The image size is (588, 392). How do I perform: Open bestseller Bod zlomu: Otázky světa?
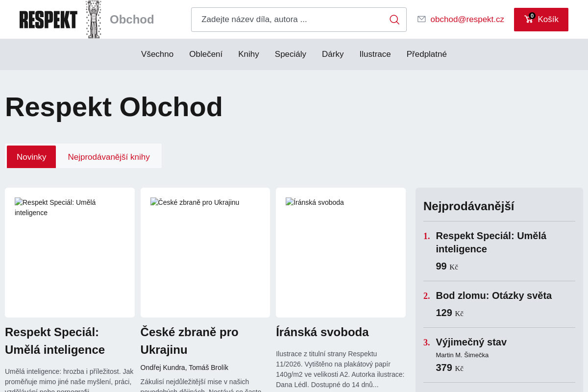[x=493, y=295]
